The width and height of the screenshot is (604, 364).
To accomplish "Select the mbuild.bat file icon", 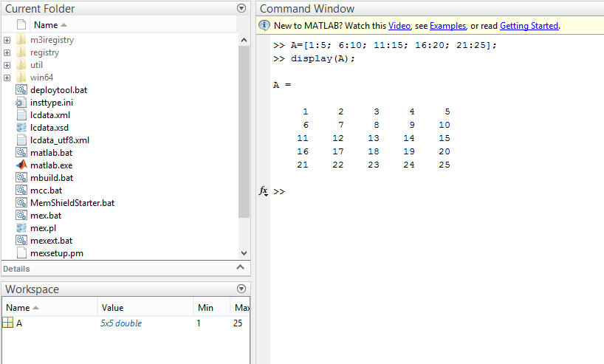I will coord(21,178).
